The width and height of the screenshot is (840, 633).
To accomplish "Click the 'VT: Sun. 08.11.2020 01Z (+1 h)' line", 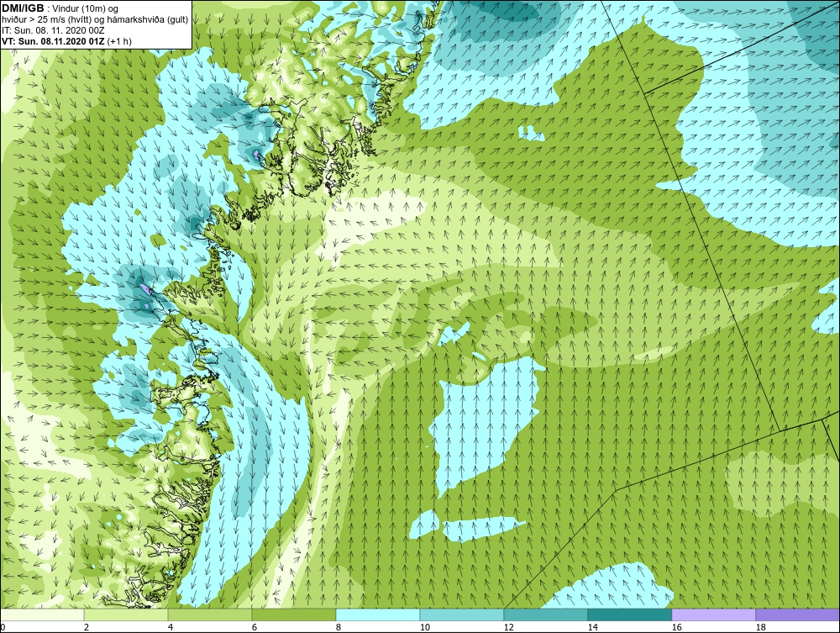I will coord(67,40).
